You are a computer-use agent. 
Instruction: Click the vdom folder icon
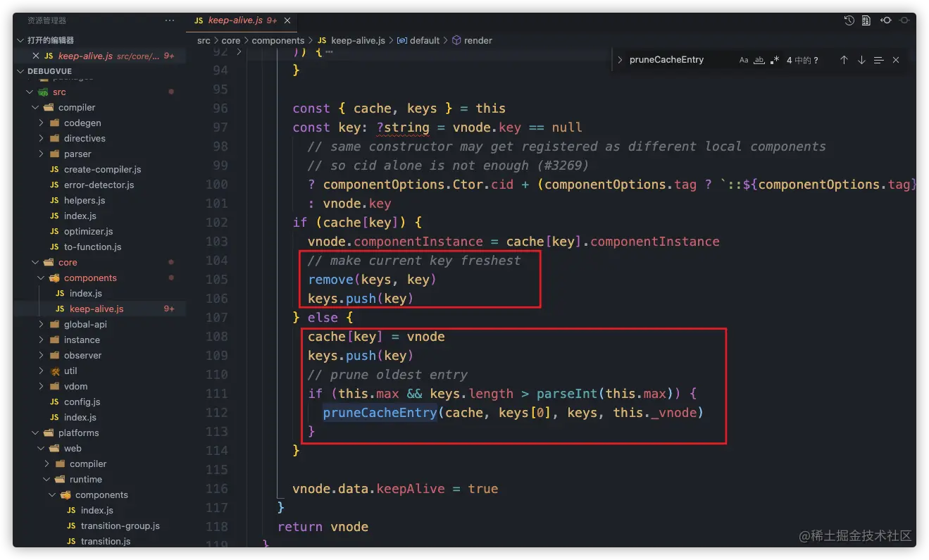click(54, 387)
